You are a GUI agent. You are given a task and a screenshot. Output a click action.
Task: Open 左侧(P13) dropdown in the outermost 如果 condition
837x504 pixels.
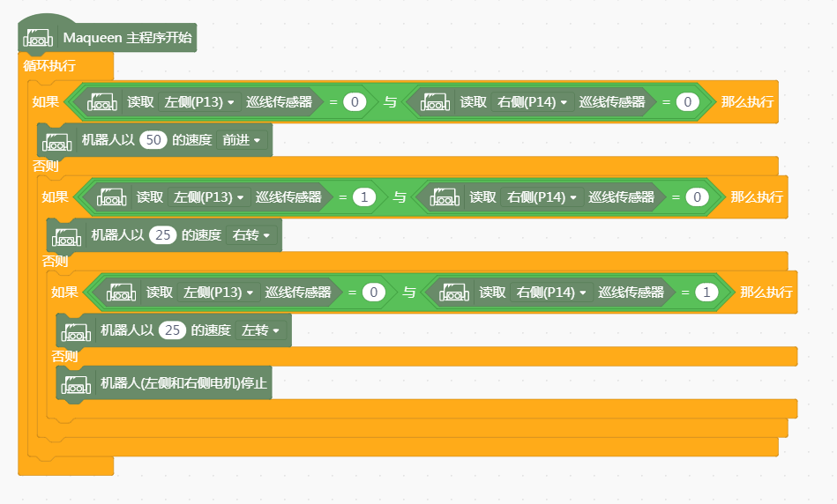[198, 102]
